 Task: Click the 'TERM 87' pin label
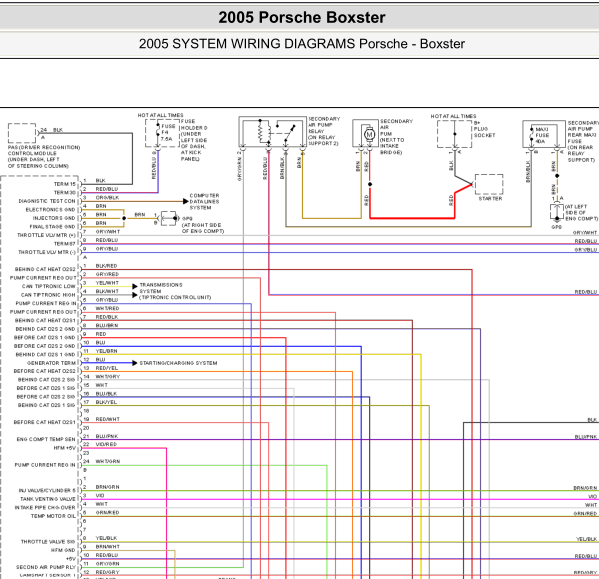coord(65,244)
